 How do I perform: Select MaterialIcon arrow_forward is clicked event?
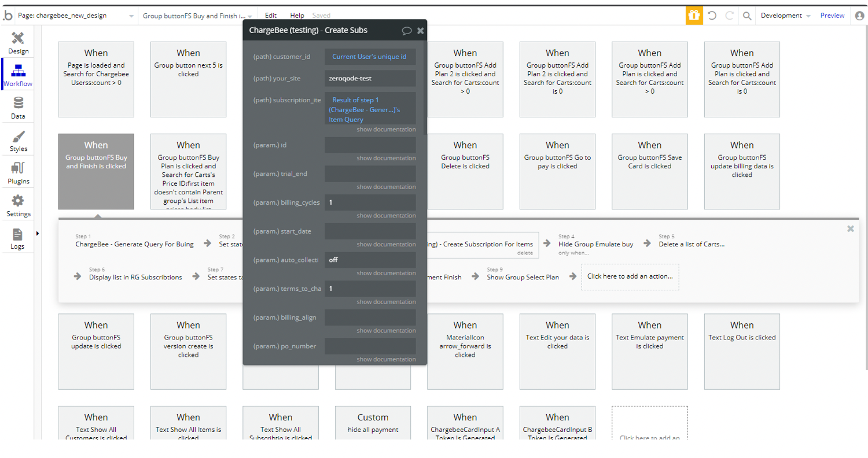[465, 352]
